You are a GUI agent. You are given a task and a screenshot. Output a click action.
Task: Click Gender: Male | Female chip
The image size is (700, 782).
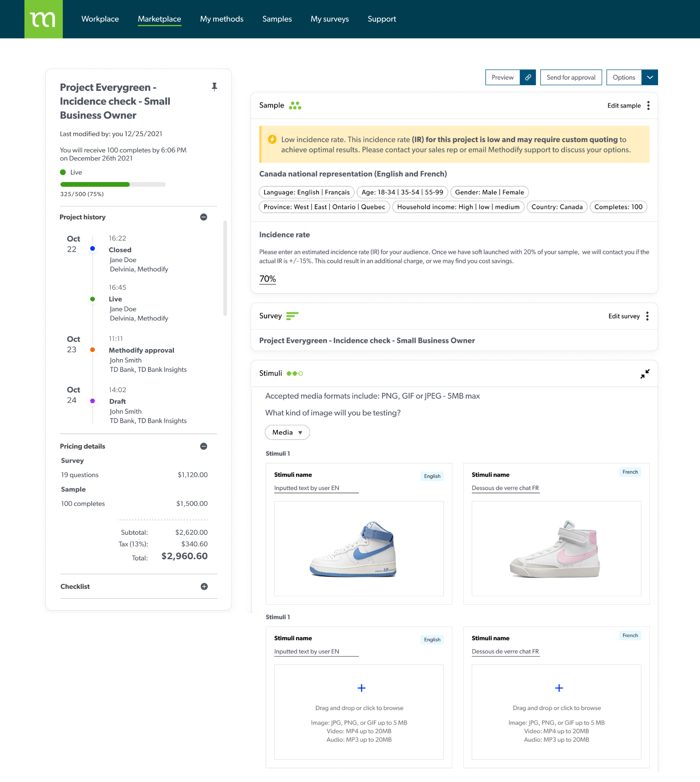coord(489,192)
